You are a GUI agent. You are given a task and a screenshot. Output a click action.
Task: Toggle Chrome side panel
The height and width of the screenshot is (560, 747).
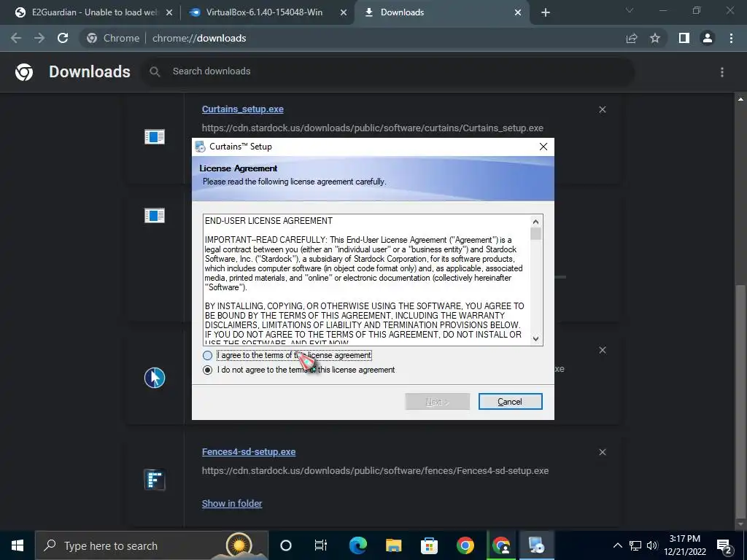pos(684,38)
